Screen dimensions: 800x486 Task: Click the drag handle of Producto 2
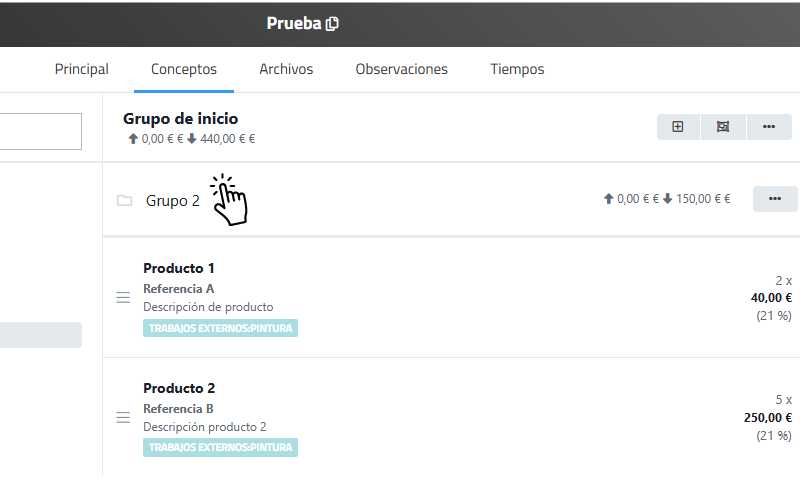[x=123, y=417]
